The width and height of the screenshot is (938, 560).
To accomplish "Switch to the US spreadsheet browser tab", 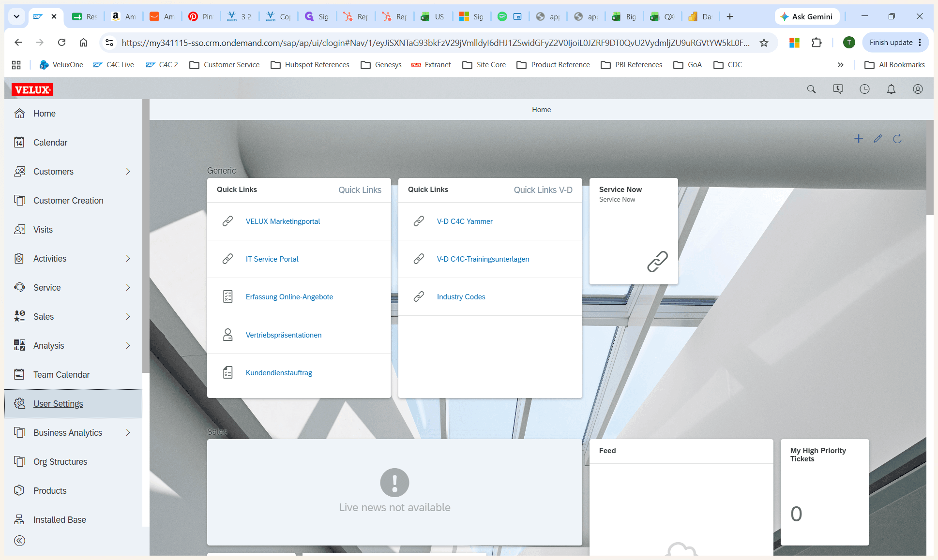I will pyautogui.click(x=432, y=16).
